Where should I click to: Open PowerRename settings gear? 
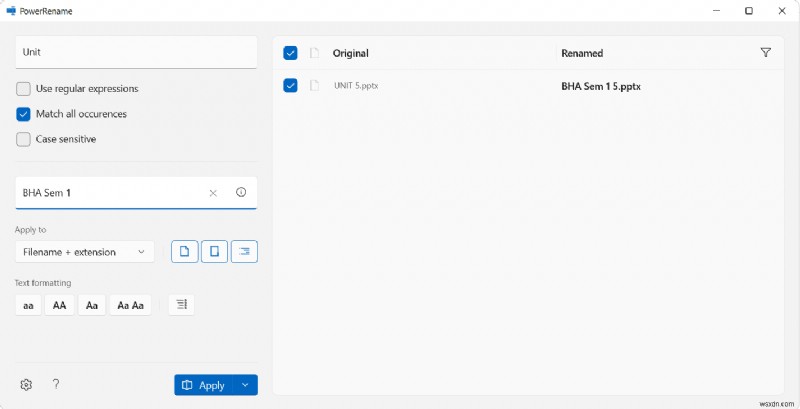click(x=26, y=385)
